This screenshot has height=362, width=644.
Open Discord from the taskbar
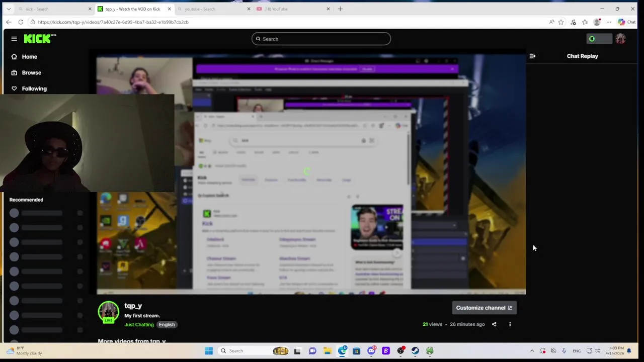tap(371, 351)
